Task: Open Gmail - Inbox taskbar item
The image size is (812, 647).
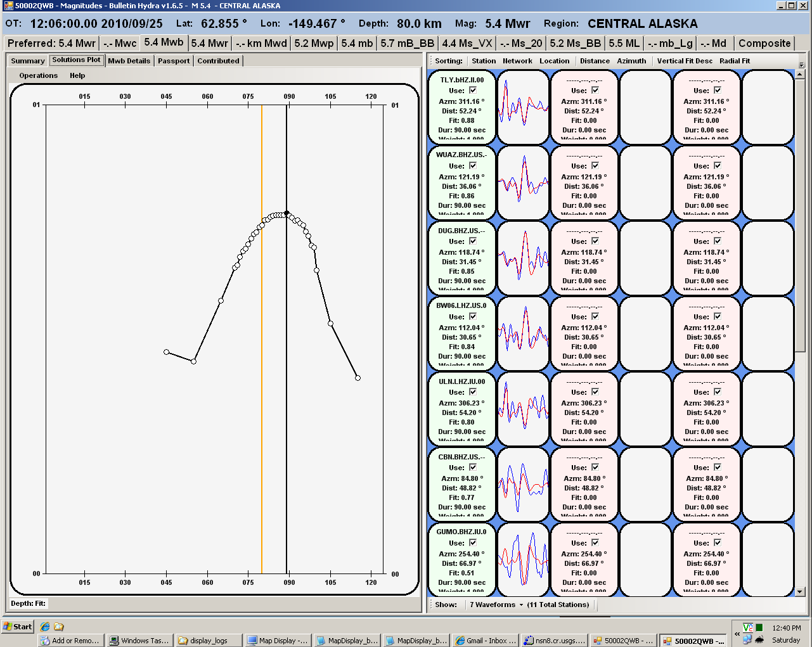Action: pyautogui.click(x=486, y=641)
